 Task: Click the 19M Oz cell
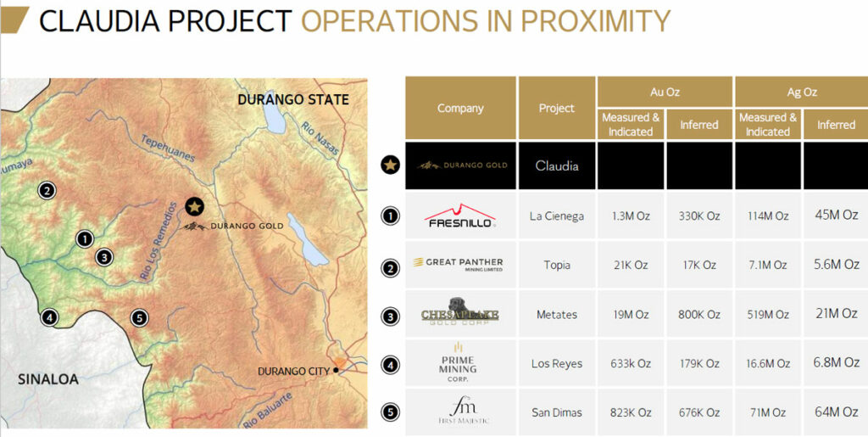[631, 314]
